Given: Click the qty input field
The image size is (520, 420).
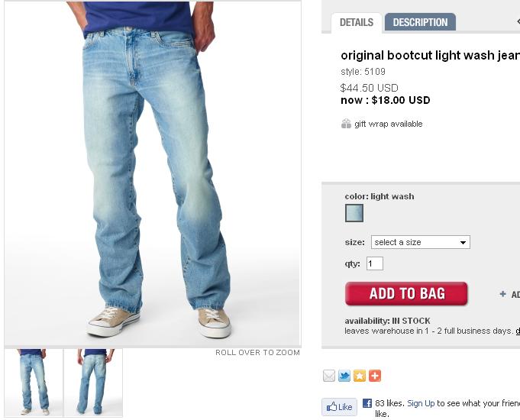Looking at the screenshot, I should (375, 263).
